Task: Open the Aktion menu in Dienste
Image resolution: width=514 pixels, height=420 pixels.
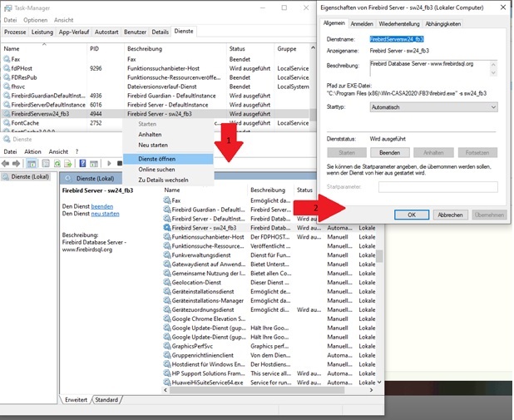Action: 32,152
